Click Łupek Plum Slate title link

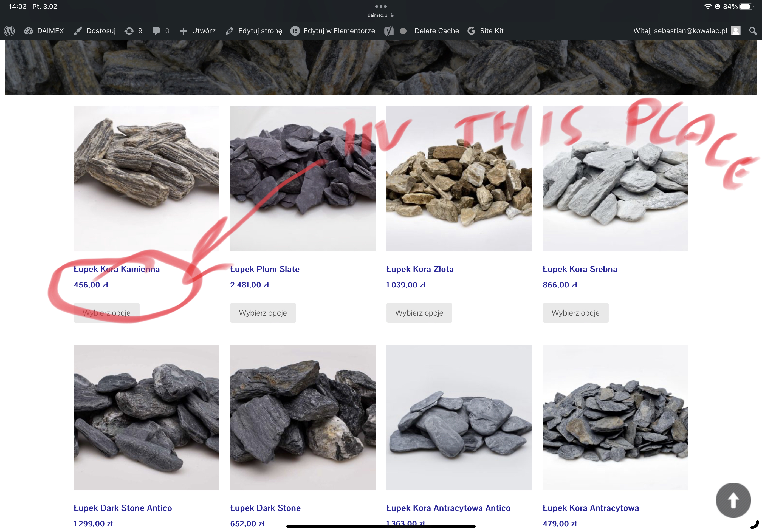265,269
